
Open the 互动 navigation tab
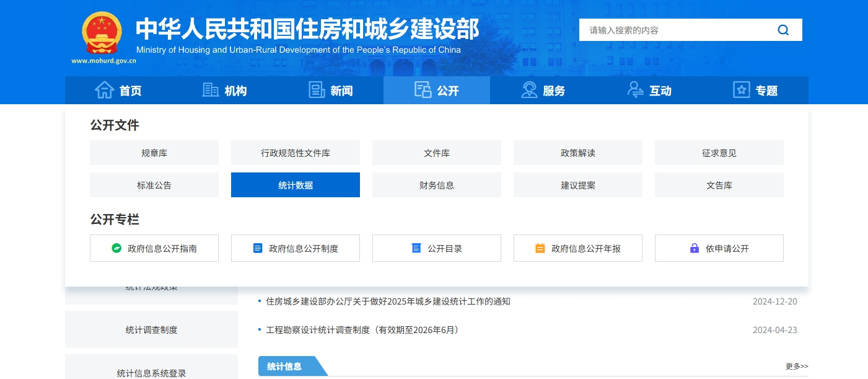(x=649, y=91)
